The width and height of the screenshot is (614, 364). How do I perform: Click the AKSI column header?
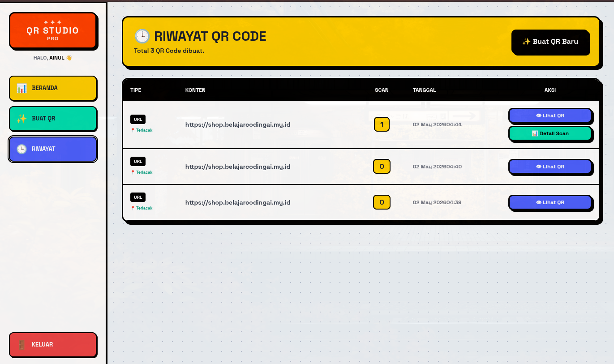click(550, 90)
